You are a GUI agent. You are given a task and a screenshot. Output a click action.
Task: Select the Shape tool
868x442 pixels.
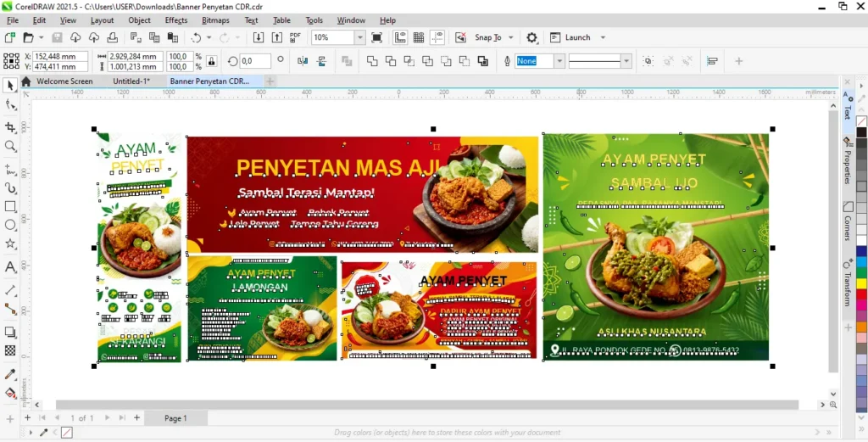tap(10, 104)
